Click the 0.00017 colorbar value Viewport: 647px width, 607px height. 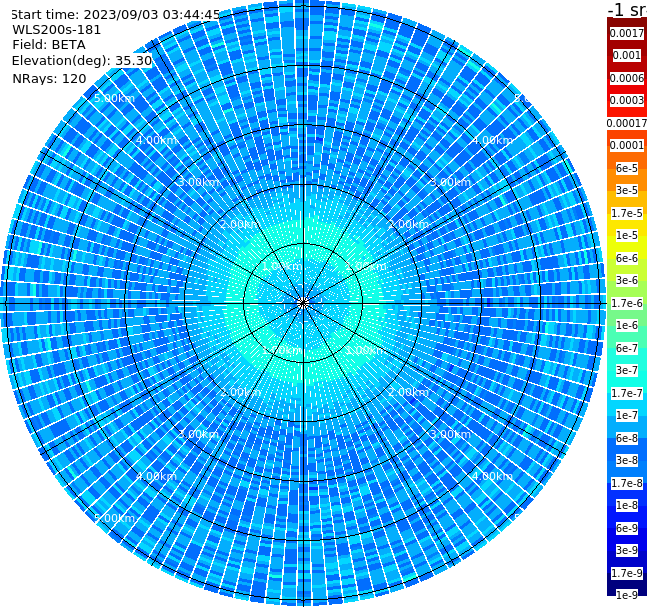point(627,123)
